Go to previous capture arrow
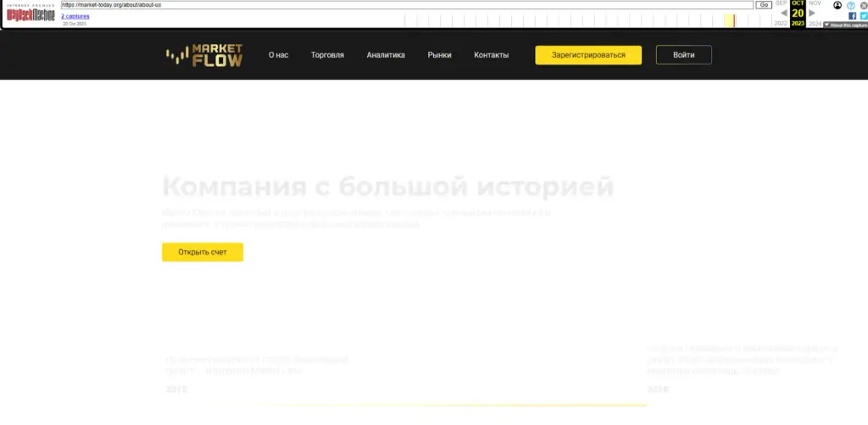Screen dimensions: 868x425 783,13
